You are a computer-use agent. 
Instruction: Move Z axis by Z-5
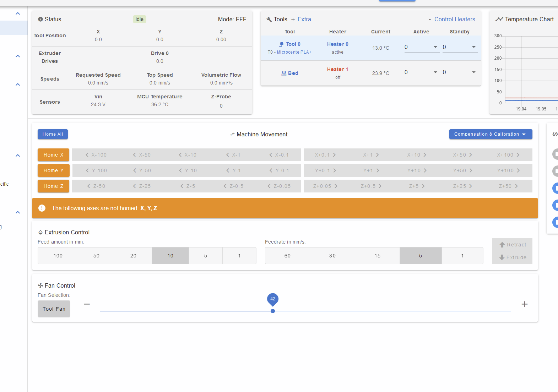pos(188,186)
